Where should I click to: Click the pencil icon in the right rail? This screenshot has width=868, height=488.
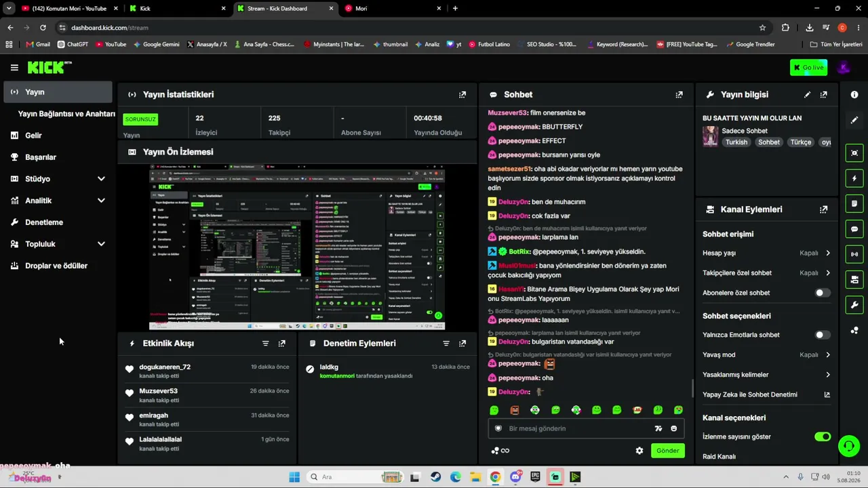[854, 120]
